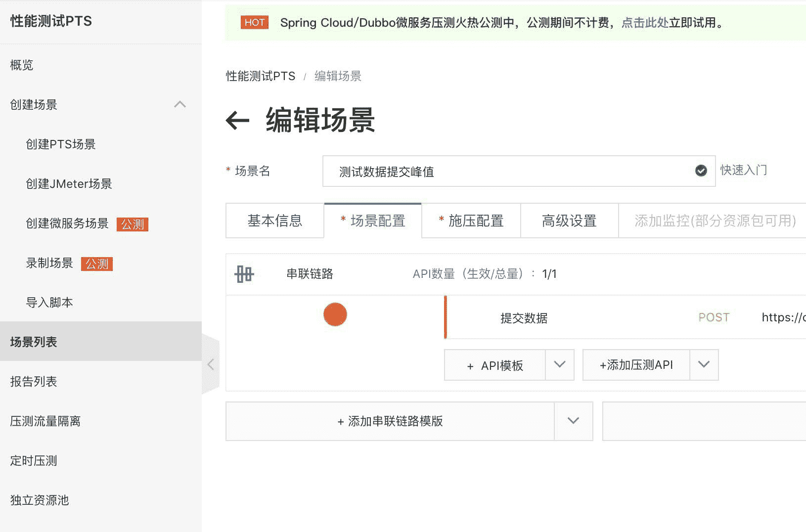The image size is (806, 532).
Task: Click the + API模板 button
Action: coord(495,365)
